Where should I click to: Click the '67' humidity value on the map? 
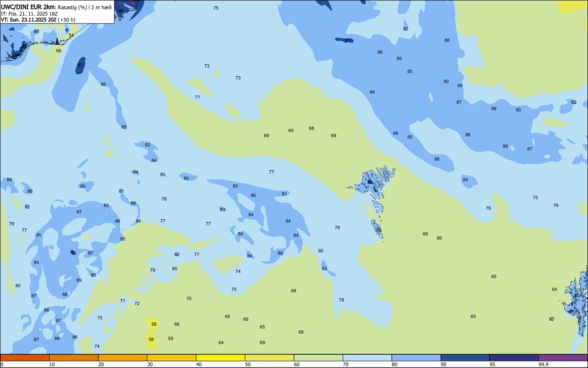point(552,319)
